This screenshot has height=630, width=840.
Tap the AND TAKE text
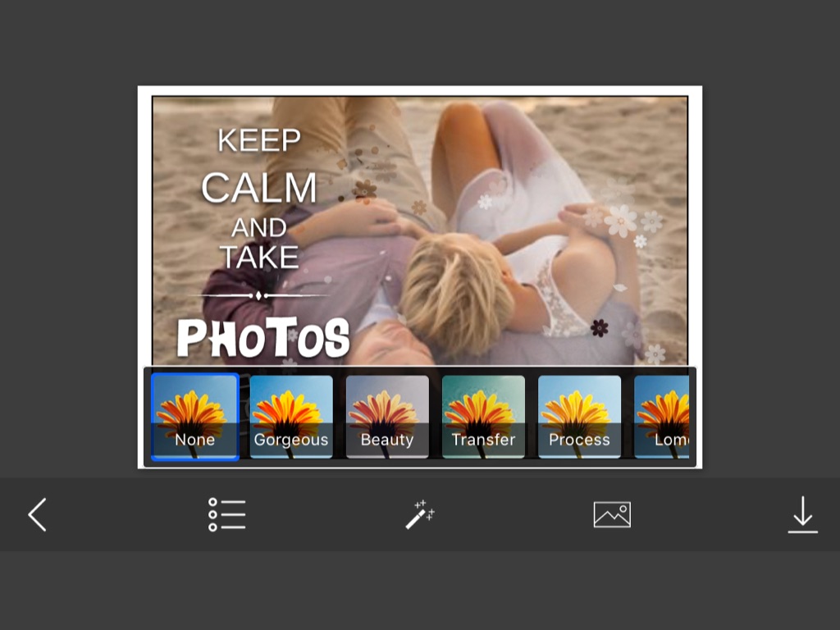259,244
